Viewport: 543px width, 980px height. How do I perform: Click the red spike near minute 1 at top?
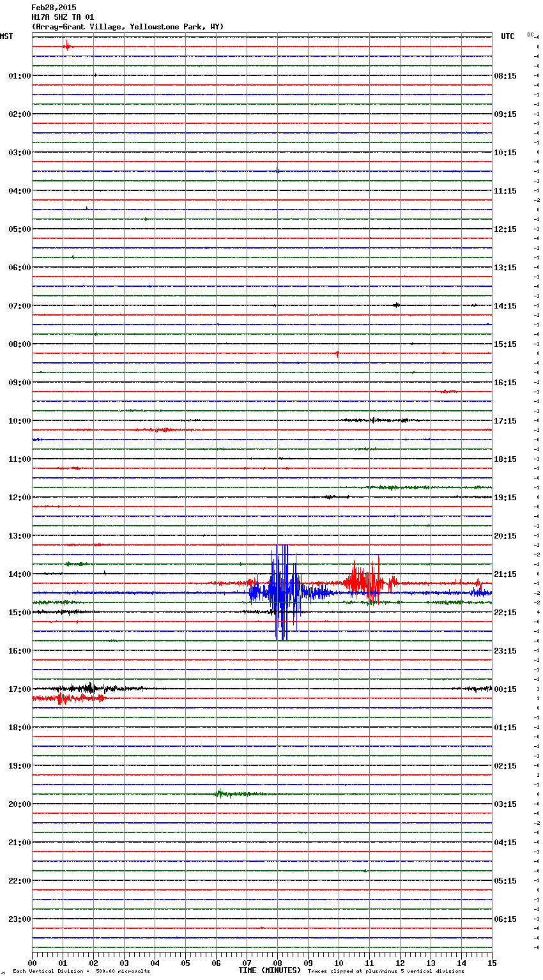pos(66,46)
